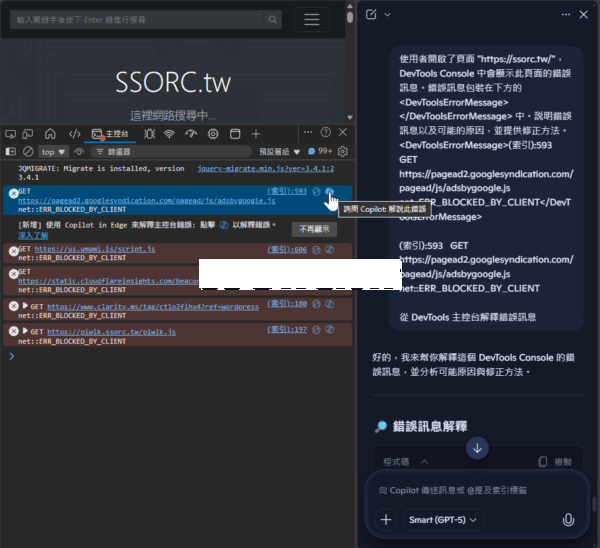
Task: Click search icon beside (索引):606 link
Action: 316,250
